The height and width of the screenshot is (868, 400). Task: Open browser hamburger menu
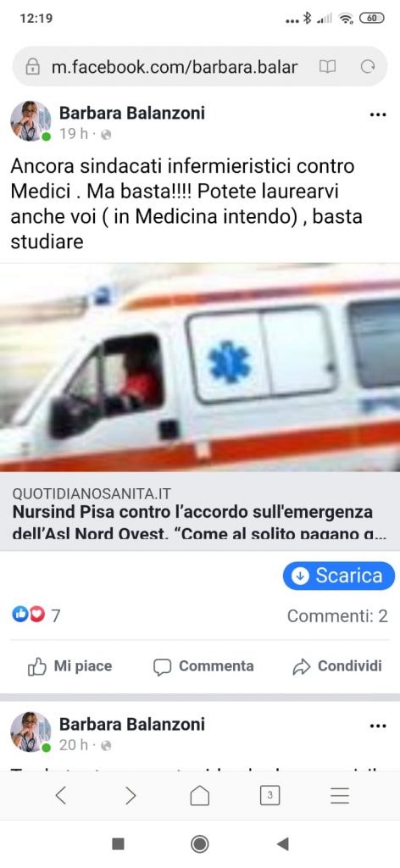pos(340,795)
